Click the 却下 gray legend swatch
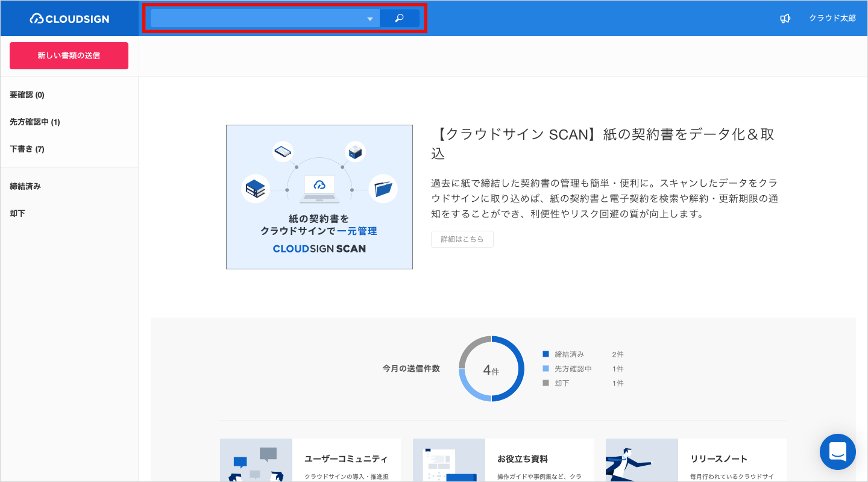Viewport: 868px width, 482px height. pos(546,383)
